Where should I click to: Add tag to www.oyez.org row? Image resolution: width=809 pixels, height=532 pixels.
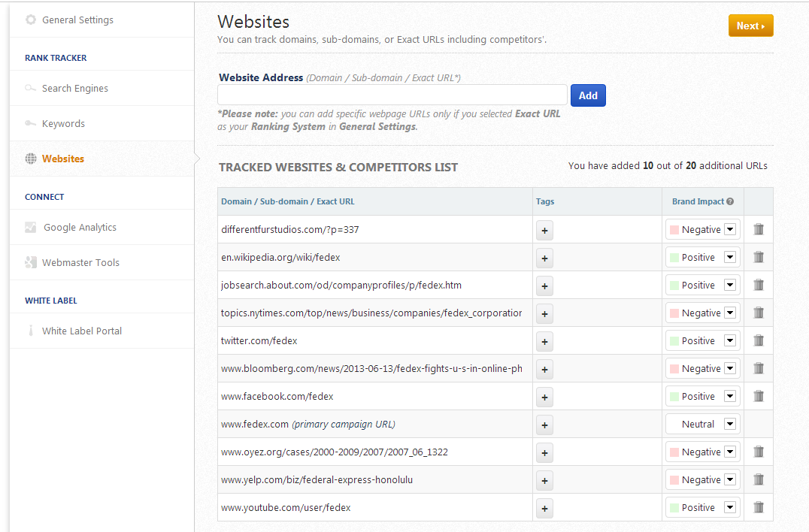point(545,453)
